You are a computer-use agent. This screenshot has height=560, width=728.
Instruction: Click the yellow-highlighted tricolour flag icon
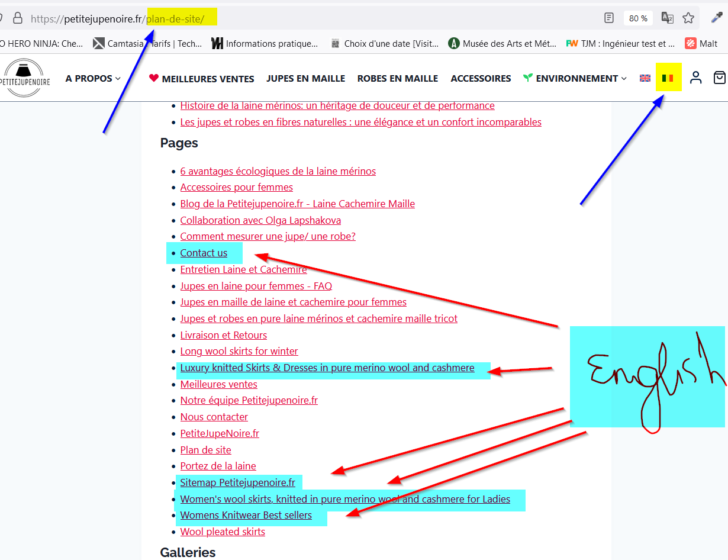click(668, 78)
